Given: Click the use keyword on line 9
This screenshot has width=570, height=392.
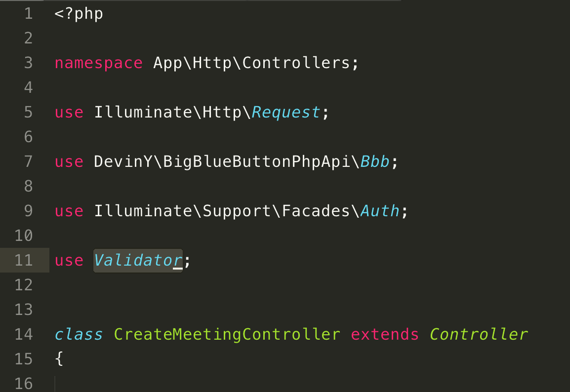Looking at the screenshot, I should tap(69, 211).
